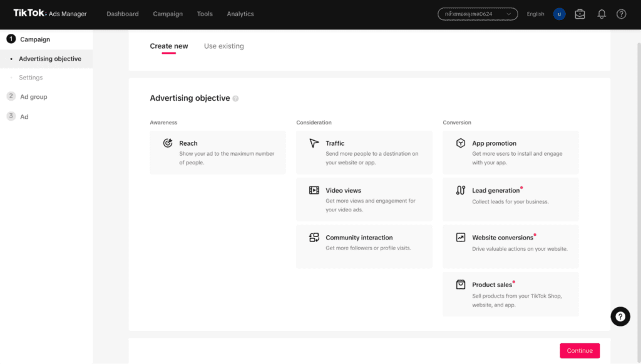Click the help question mark in header

622,14
